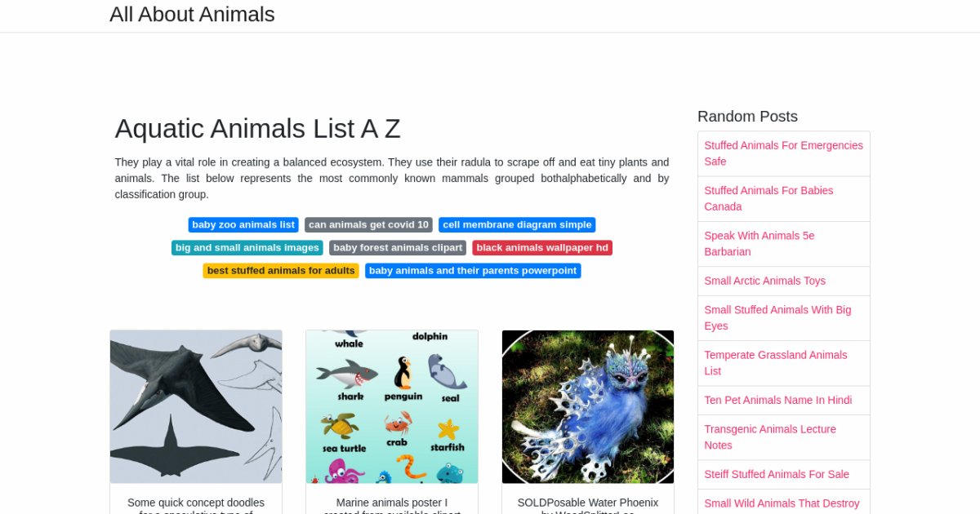The height and width of the screenshot is (514, 980).
Task: Click the yellow 'best stuffed animals for adults' tag
Action: 281,271
